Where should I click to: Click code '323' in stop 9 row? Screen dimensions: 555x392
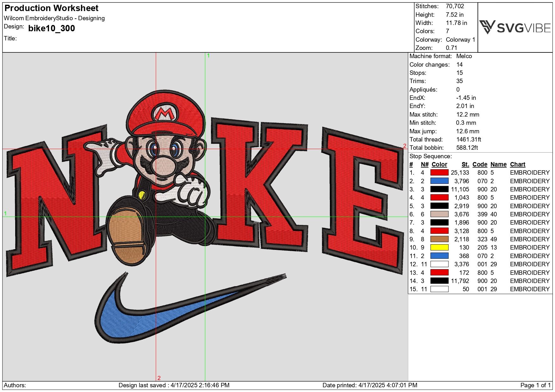click(x=482, y=239)
